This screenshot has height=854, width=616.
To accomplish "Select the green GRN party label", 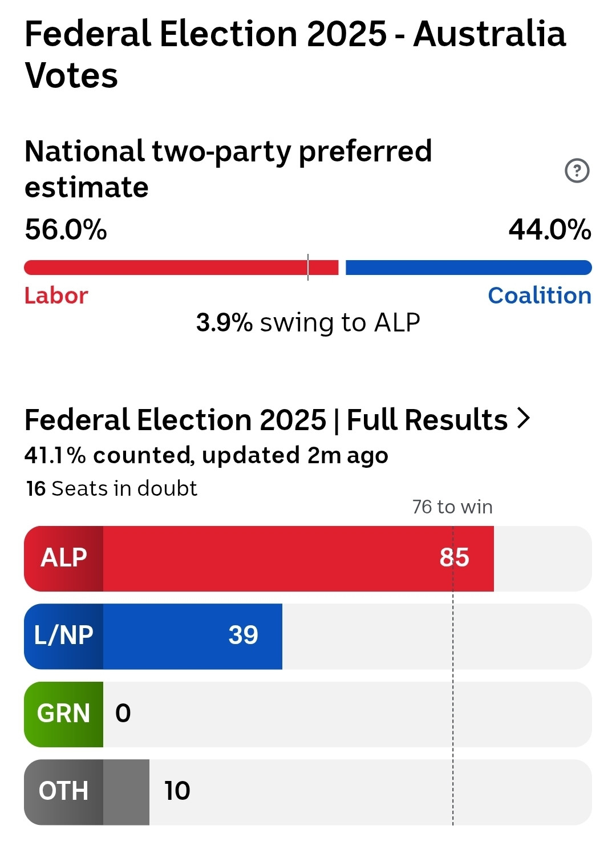I will pos(64,714).
